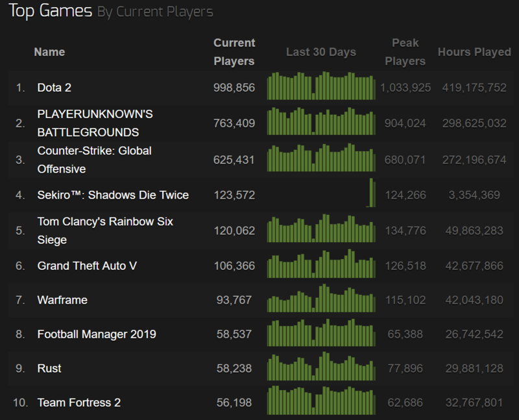519x420 pixels.
Task: Click the Hours Played column header
Action: pos(474,52)
